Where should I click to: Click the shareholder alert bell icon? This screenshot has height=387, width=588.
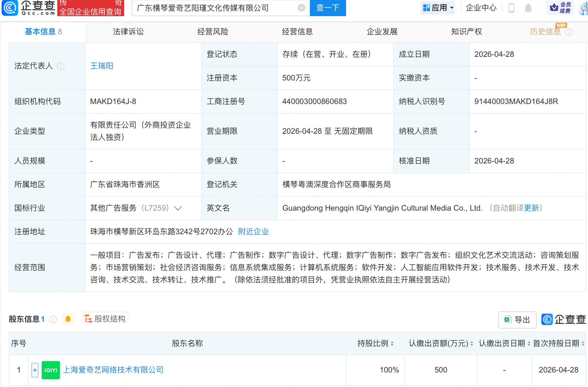[x=68, y=319]
